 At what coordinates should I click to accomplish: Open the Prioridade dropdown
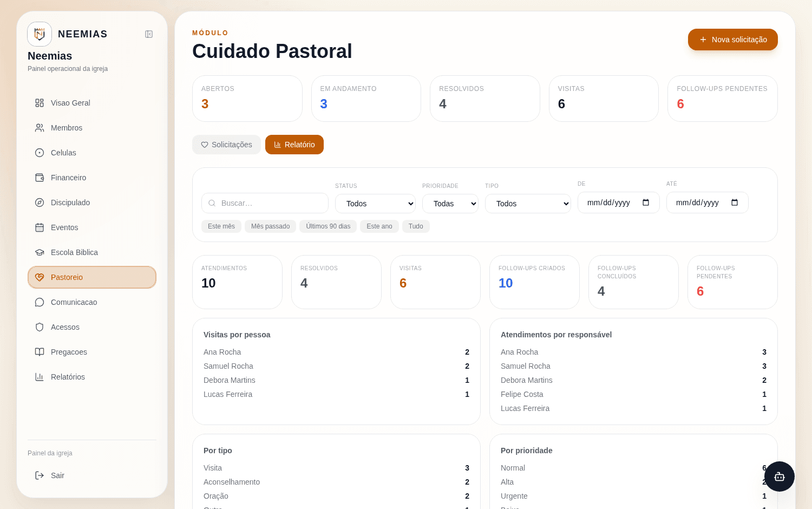coord(450,204)
